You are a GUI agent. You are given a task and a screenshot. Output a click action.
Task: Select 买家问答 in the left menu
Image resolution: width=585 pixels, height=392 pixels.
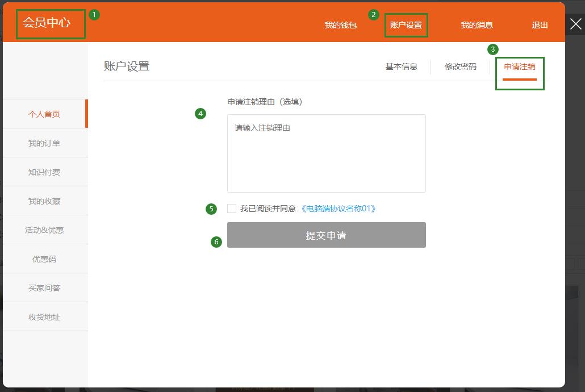click(x=44, y=288)
